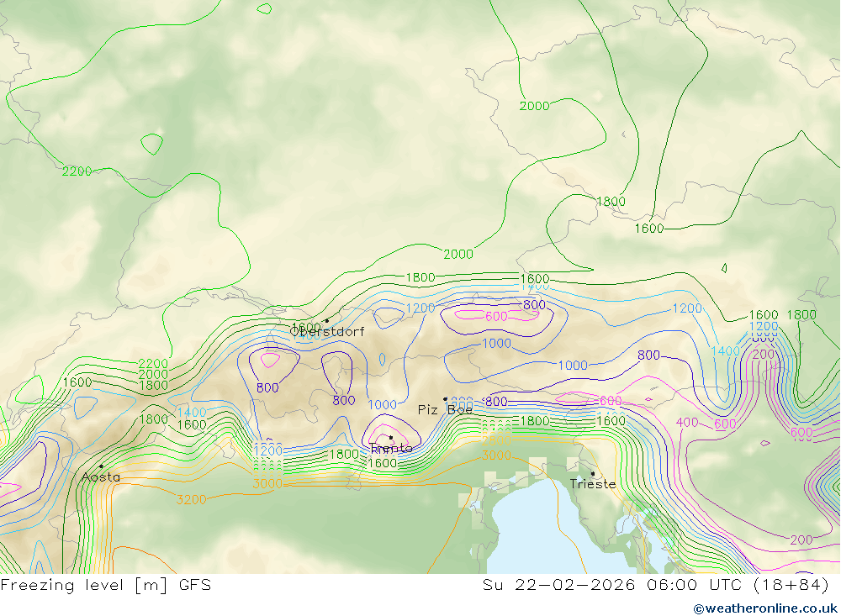Select the 'Su 22-02-2026 06:00 UTC' timestamp

(x=612, y=584)
